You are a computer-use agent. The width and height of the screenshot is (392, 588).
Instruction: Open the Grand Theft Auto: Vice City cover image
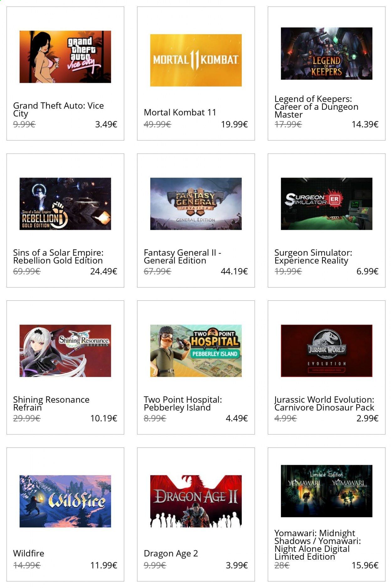65,57
